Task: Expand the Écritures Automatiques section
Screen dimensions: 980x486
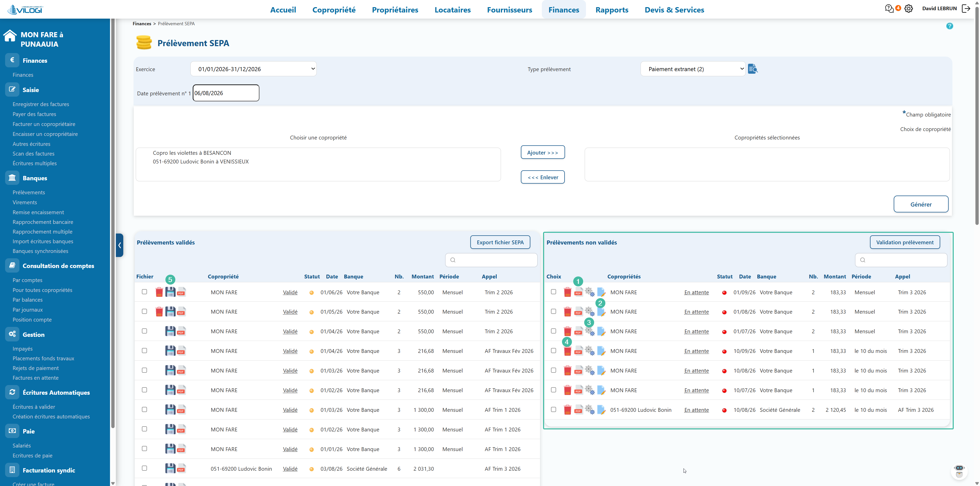Action: coord(56,392)
